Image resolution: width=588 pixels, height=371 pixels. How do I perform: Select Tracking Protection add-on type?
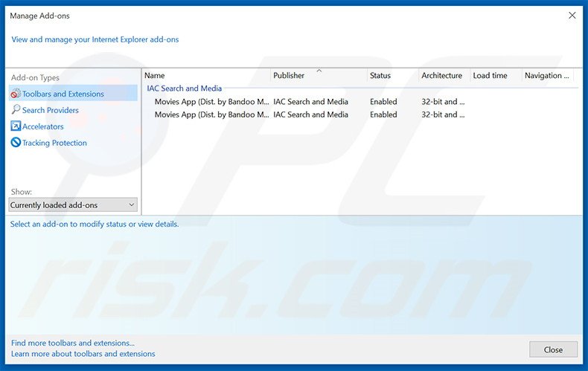(x=54, y=143)
